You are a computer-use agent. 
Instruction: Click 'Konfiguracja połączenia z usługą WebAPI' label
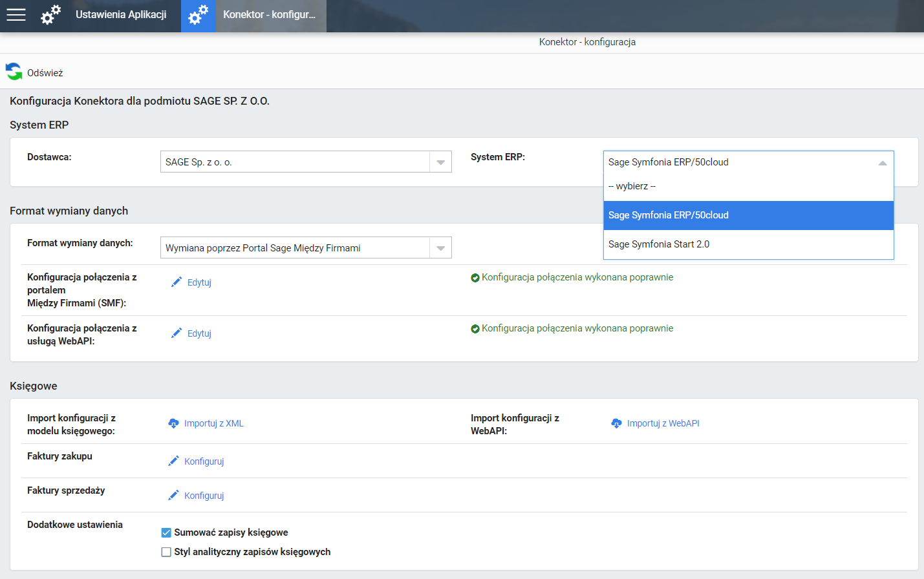coord(82,335)
